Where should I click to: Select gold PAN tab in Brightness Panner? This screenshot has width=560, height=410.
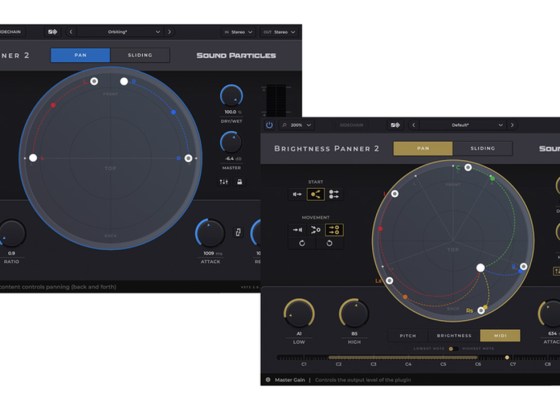click(x=423, y=148)
